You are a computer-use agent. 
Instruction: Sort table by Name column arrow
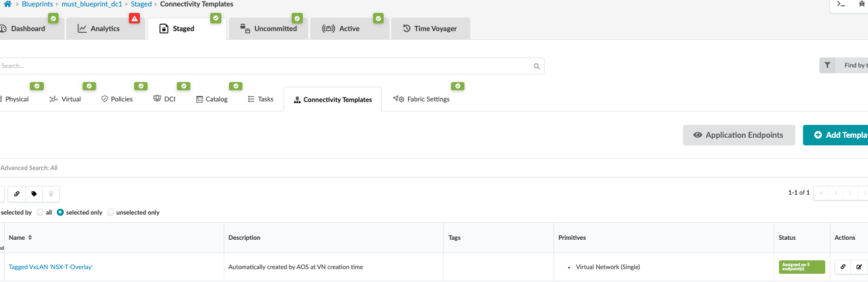click(30, 237)
